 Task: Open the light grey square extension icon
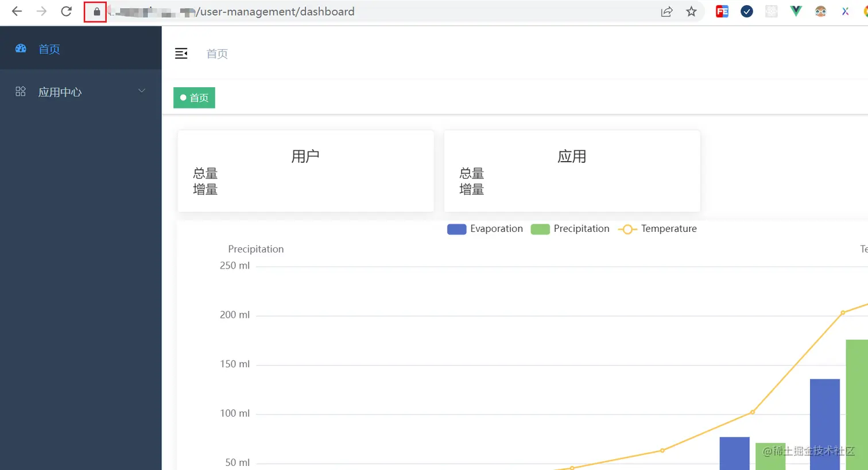coord(772,11)
